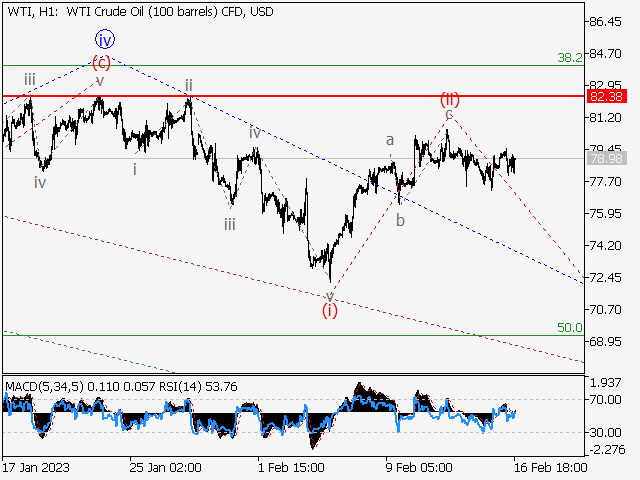This screenshot has width=640, height=480.
Task: Click the 77.70 price axis label
Action: 606,182
